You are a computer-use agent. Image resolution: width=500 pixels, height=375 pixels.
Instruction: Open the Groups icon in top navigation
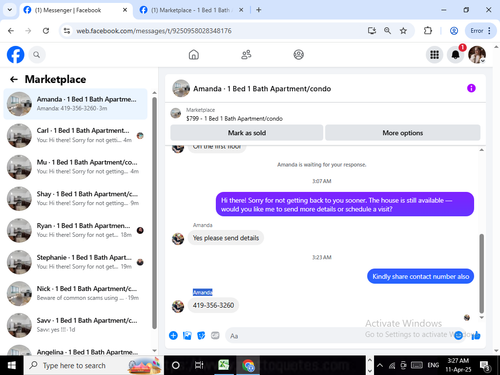[298, 55]
